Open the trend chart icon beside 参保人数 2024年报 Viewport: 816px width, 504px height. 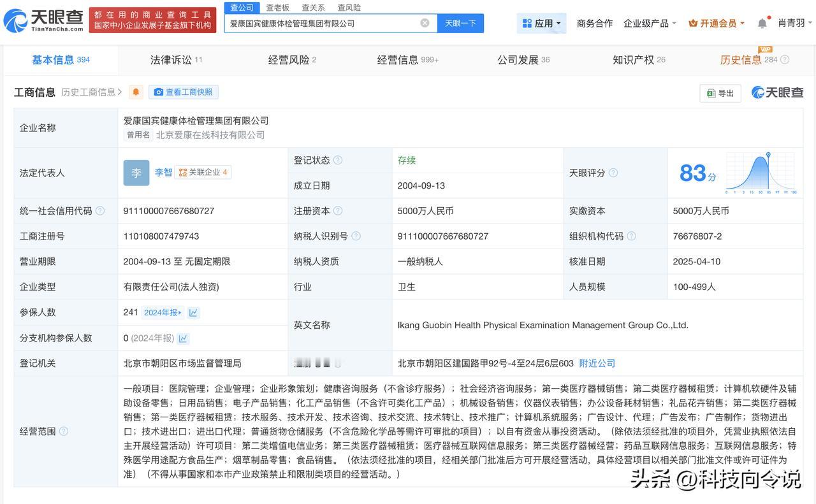pyautogui.click(x=193, y=312)
